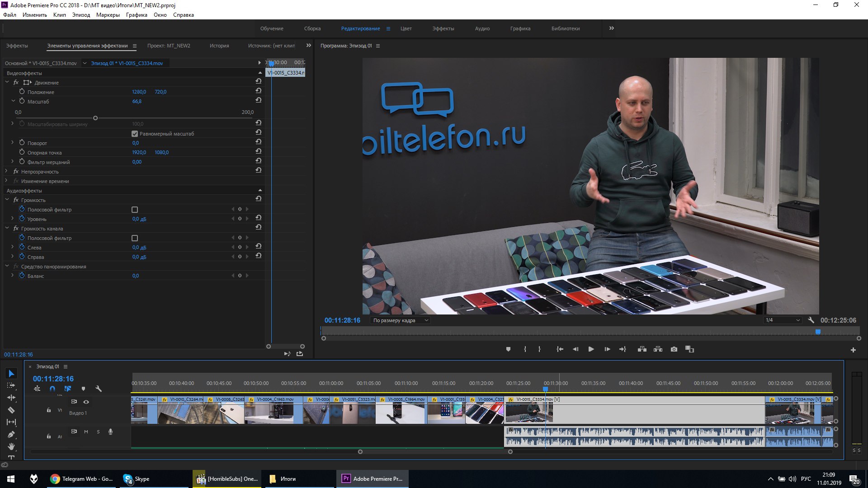
Task: Click the Play button in Program monitor
Action: tap(591, 349)
